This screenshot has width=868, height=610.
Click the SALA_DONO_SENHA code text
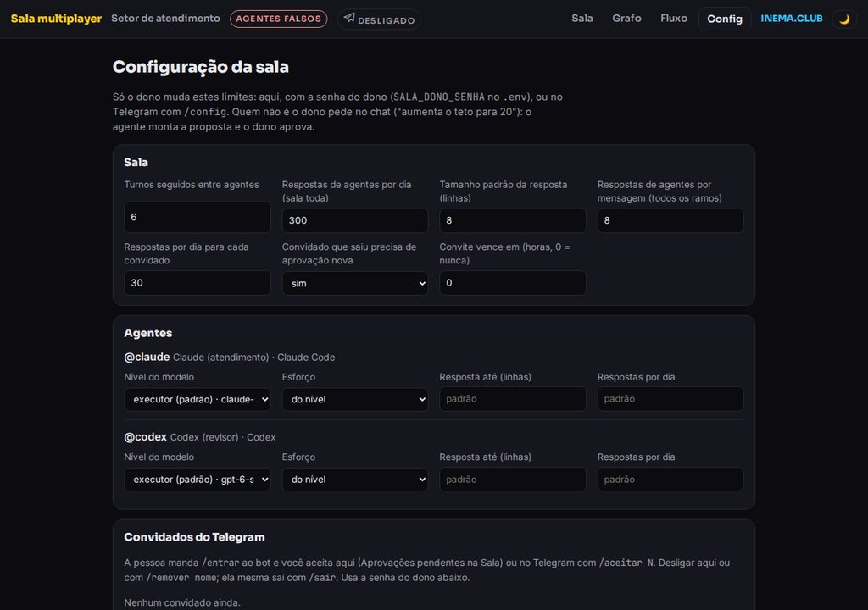pos(438,97)
